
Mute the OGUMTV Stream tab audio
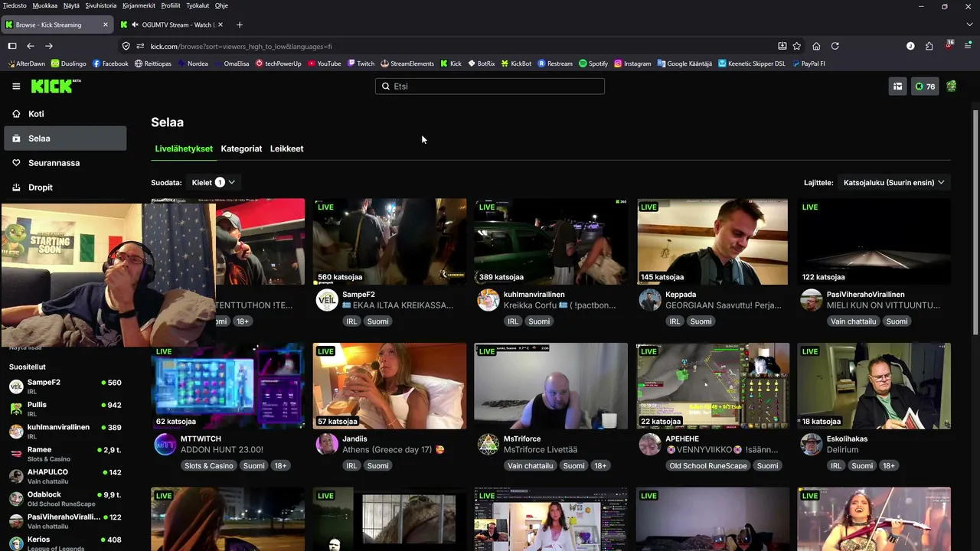coord(135,24)
